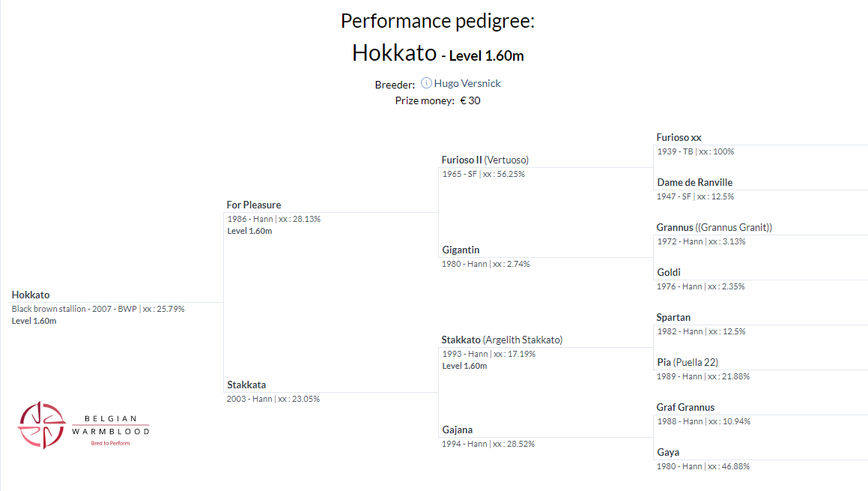Open the For Pleasure pedigree entry
Screen dimensions: 868x491
pos(254,205)
